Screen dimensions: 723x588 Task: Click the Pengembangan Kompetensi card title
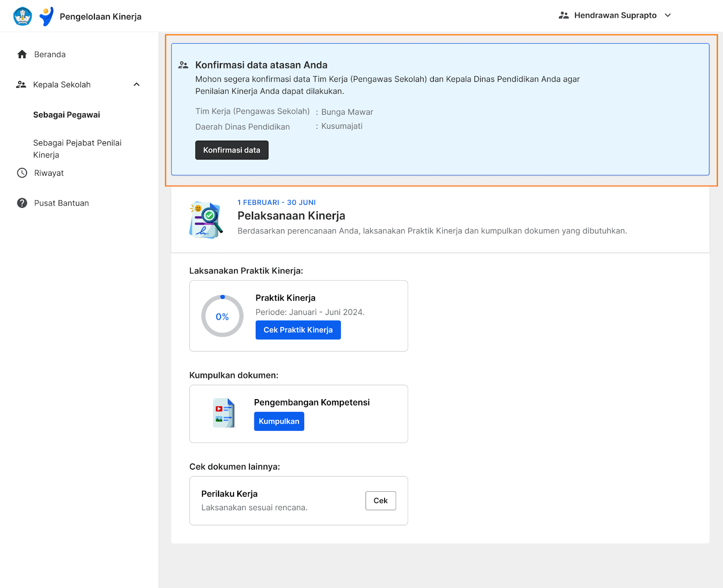click(x=312, y=402)
